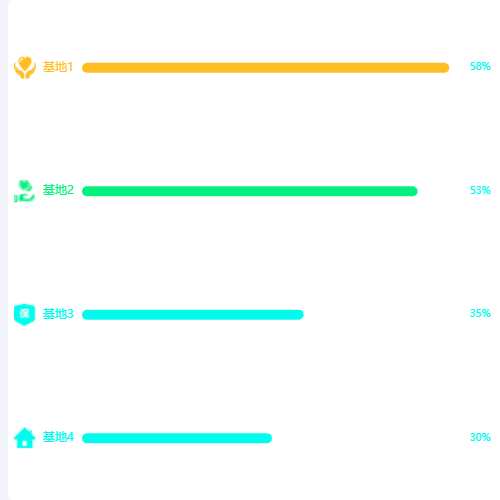
Task: Click the cyan 基地3 progress bar
Action: point(193,315)
